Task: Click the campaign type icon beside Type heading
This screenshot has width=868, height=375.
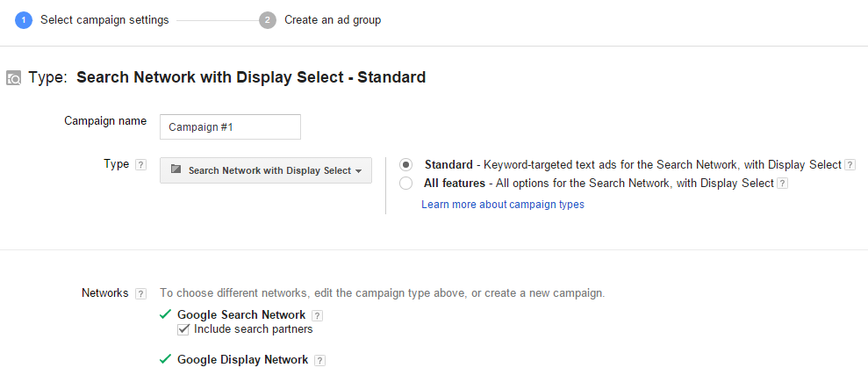Action: point(14,78)
